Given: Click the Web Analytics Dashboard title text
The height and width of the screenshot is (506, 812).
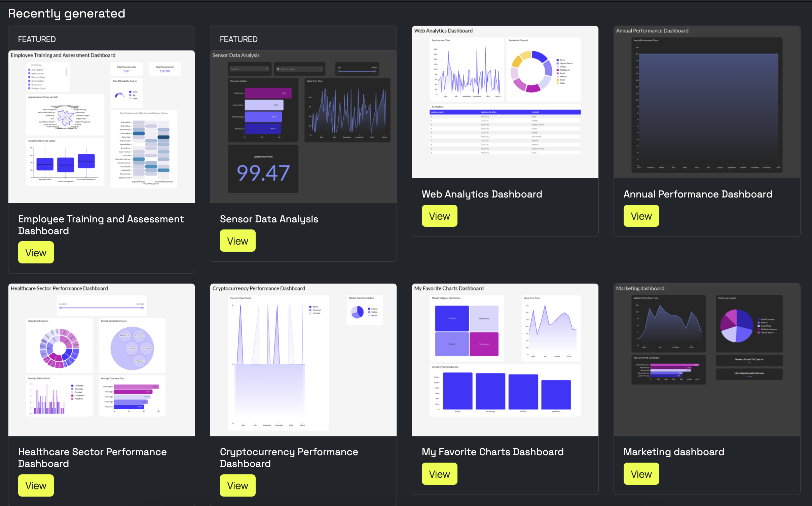Looking at the screenshot, I should (x=482, y=194).
